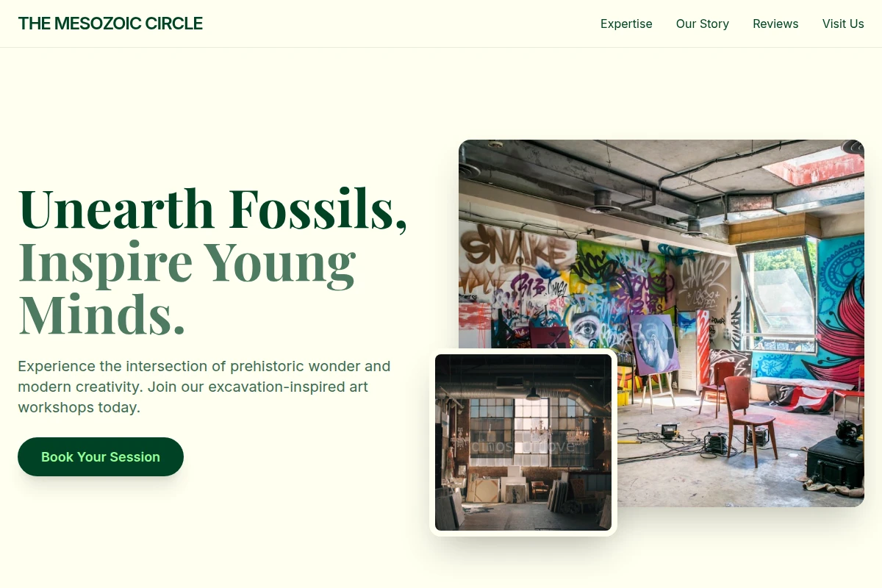This screenshot has height=588, width=882.
Task: Click the small warehouse window photo
Action: (523, 442)
